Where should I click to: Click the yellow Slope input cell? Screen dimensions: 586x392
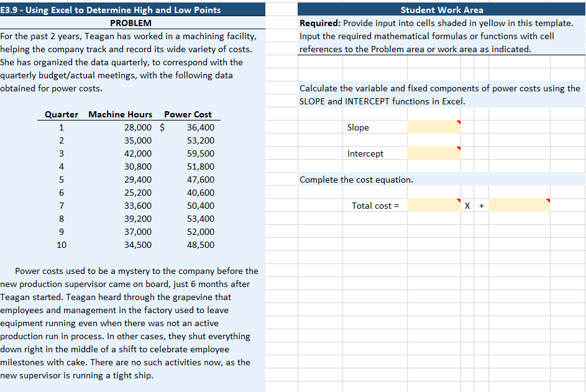tap(433, 127)
